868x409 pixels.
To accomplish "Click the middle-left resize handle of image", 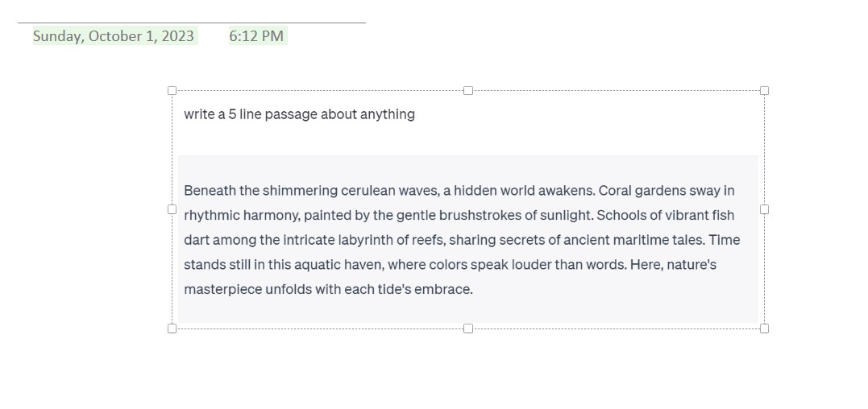I will [172, 209].
